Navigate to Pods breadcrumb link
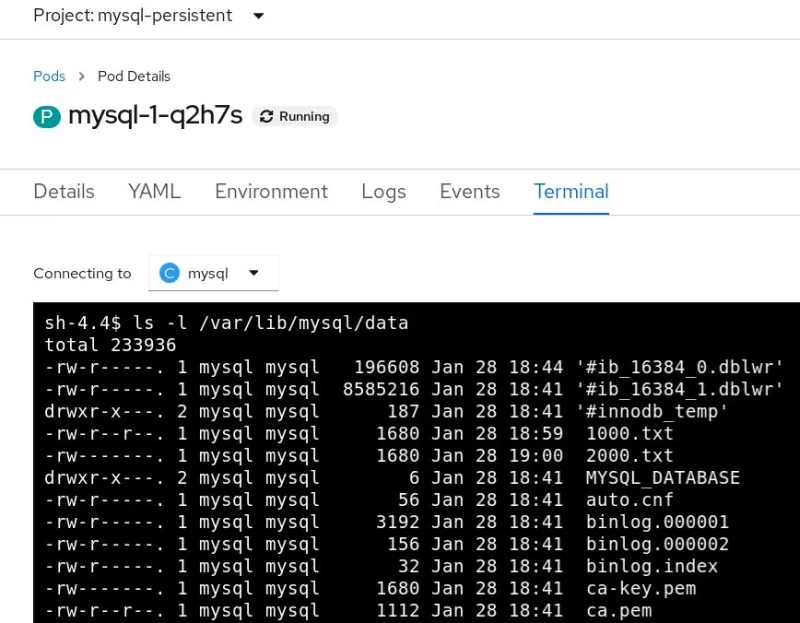Screen dimensions: 800x623 click(49, 76)
